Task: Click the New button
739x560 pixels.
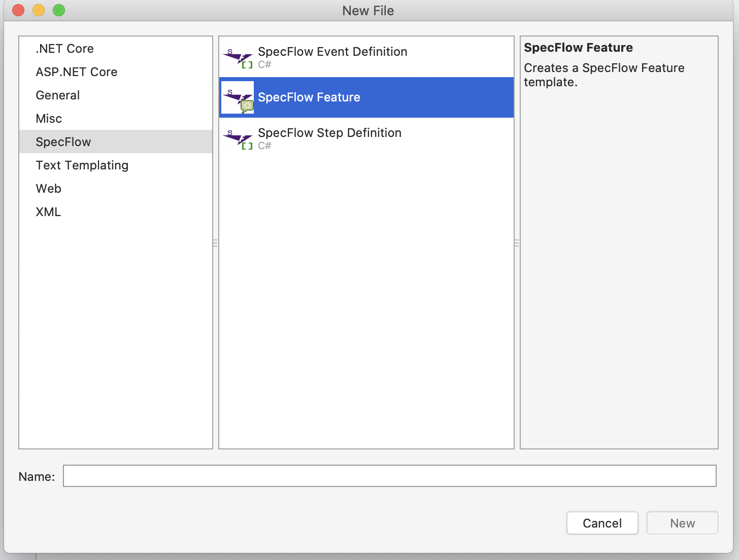Action: pyautogui.click(x=682, y=523)
